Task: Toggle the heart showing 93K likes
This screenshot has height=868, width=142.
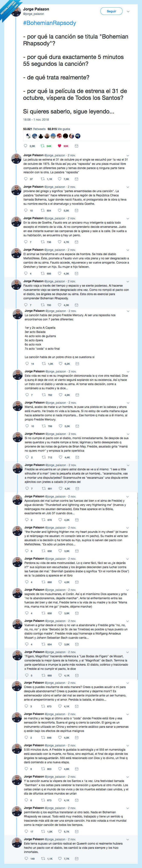Action: click(x=60, y=146)
